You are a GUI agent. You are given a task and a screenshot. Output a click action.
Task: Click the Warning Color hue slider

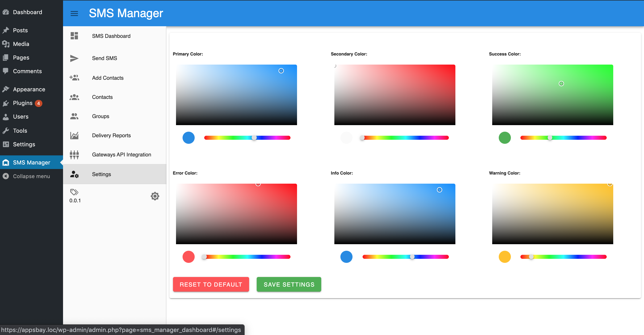(x=563, y=257)
